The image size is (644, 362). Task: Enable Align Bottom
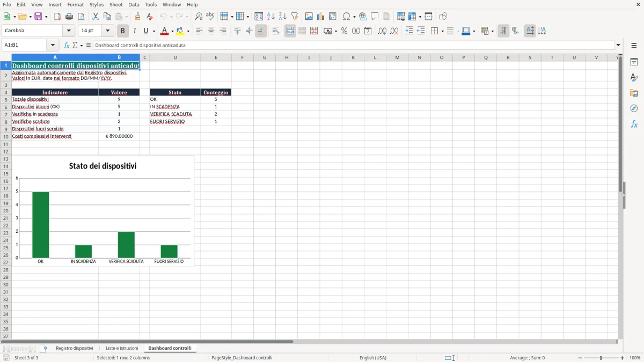[x=261, y=31]
